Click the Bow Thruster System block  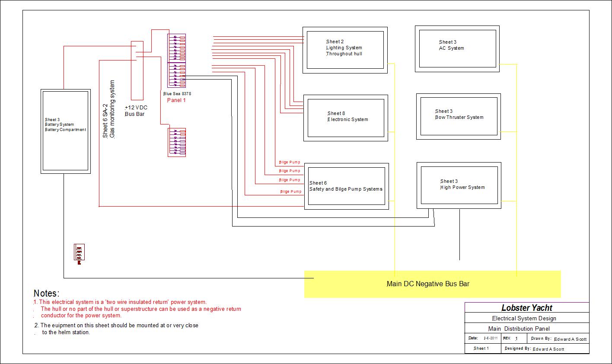tap(458, 116)
